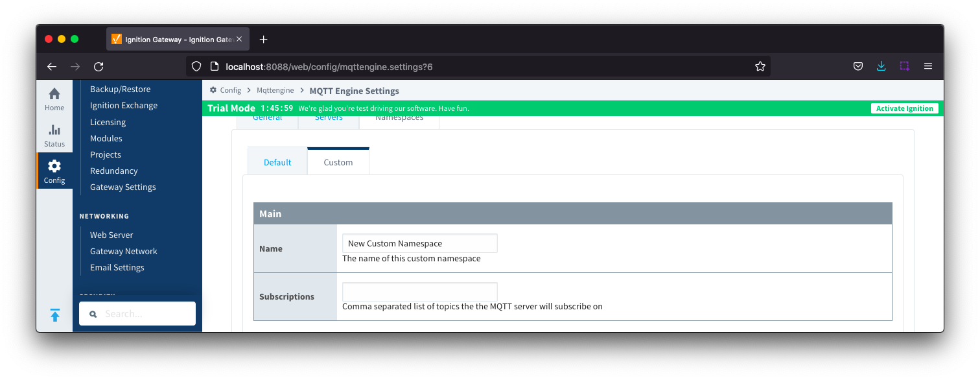This screenshot has height=380, width=980.
Task: Click the search magnifier icon
Action: coord(93,314)
